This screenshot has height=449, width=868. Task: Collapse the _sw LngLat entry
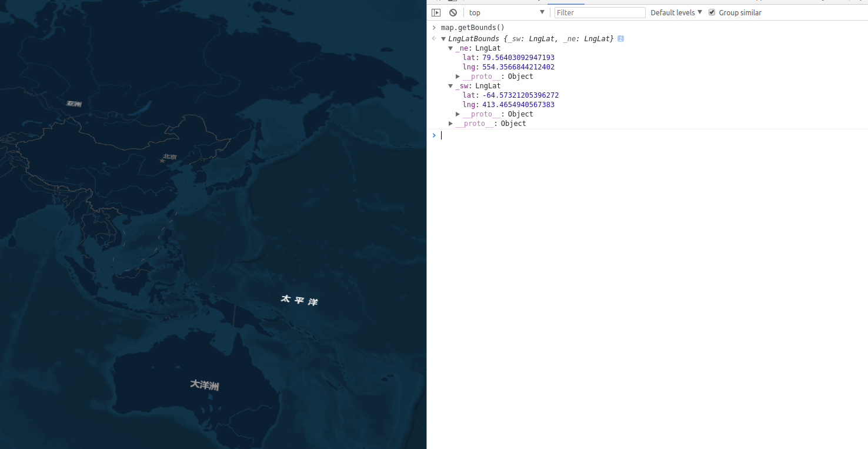[x=450, y=85]
